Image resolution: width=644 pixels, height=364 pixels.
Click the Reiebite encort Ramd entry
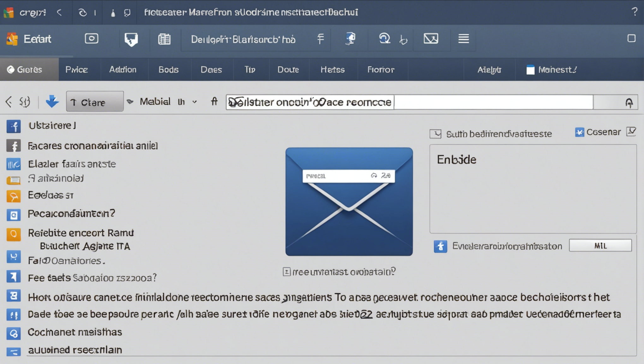[81, 233]
